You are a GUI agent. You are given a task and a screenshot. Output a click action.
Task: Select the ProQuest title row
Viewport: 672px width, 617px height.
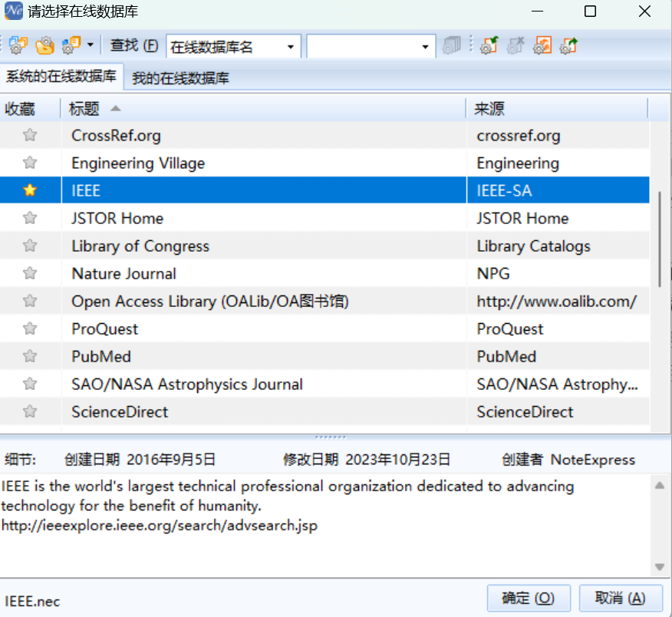click(264, 329)
